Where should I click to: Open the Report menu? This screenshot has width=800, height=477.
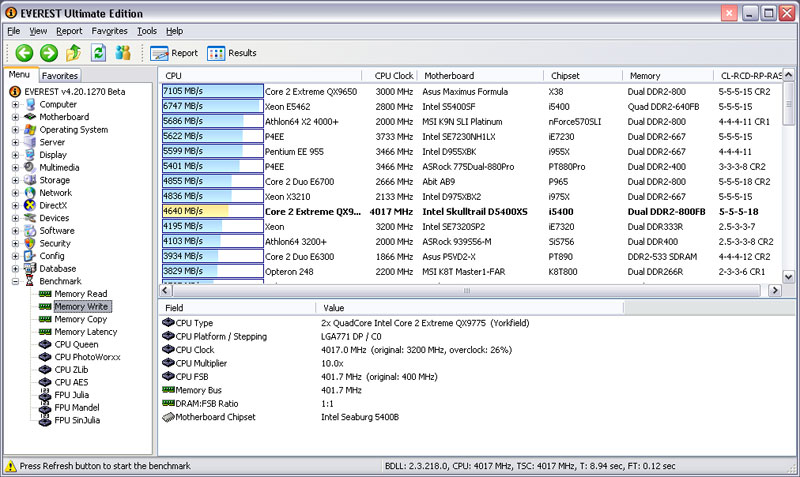69,31
